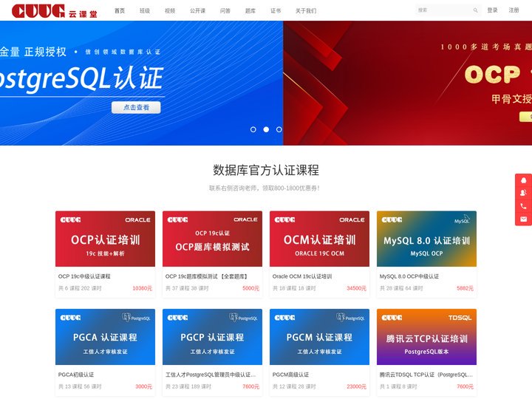Viewport: 532px width, 399px height.
Task: Open the customer service person icon
Action: pos(524,193)
